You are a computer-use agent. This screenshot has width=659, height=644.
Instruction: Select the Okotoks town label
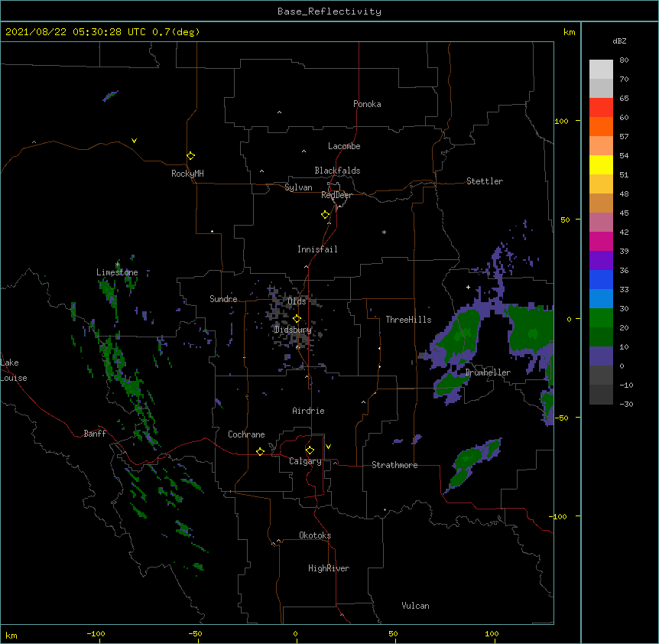point(315,535)
